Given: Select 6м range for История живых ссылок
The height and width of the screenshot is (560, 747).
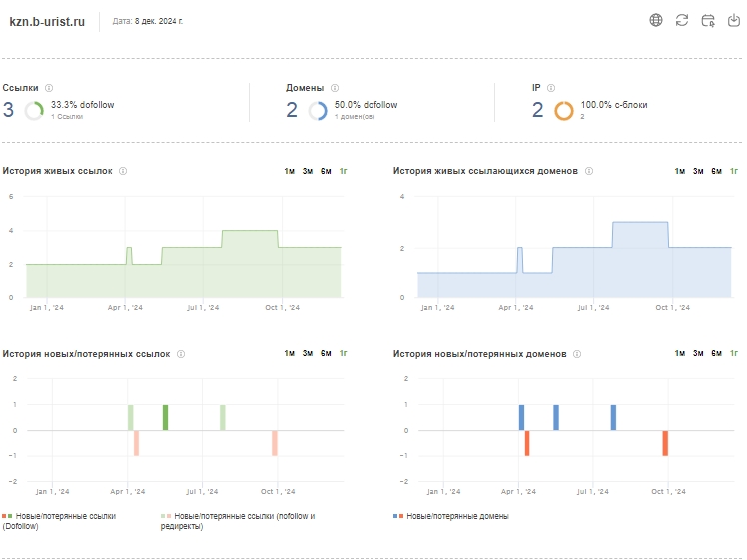Looking at the screenshot, I should coord(326,171).
